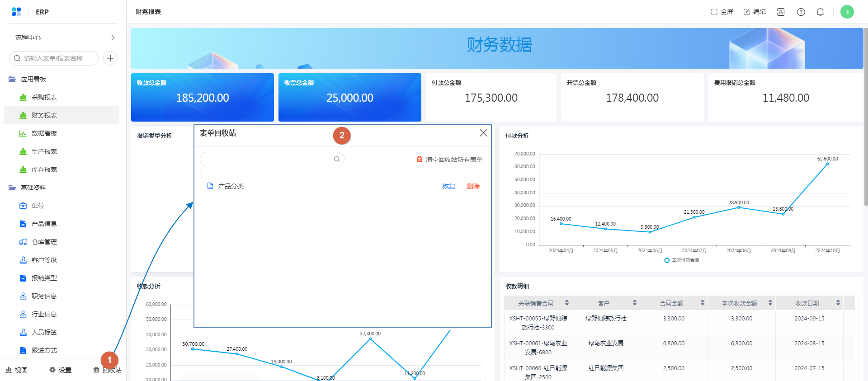Select 仓库管理 in sidebar
868x381 pixels.
(44, 242)
